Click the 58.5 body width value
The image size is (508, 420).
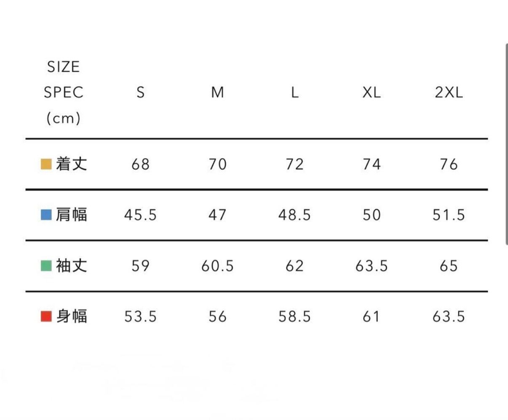[294, 316]
